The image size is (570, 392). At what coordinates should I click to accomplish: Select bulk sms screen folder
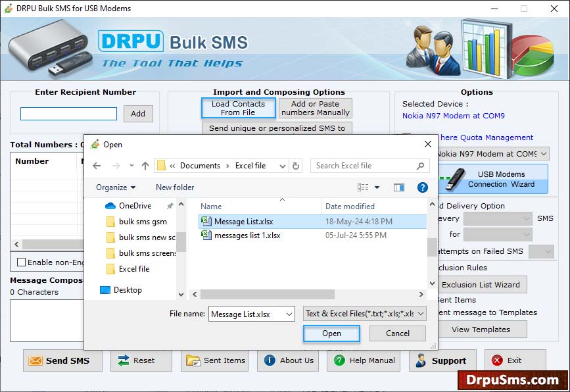tap(141, 253)
